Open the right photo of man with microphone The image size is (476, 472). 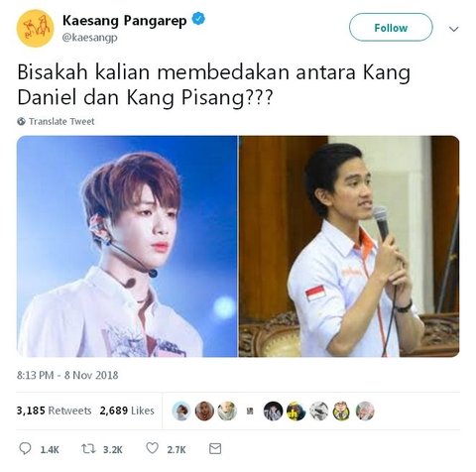pos(349,246)
